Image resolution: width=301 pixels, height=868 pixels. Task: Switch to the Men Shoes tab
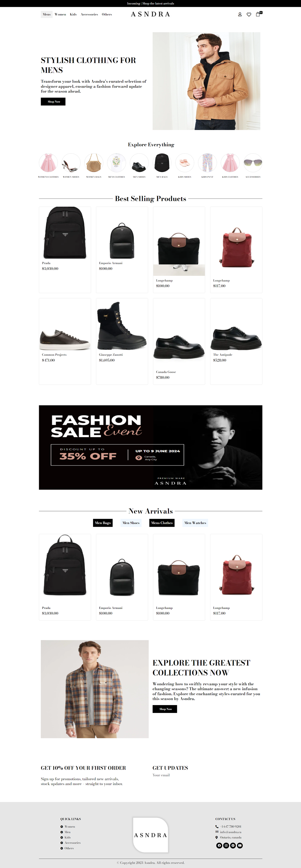point(131,523)
